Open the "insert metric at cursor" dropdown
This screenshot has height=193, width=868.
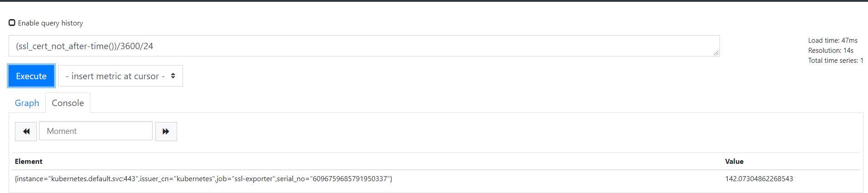coord(120,76)
